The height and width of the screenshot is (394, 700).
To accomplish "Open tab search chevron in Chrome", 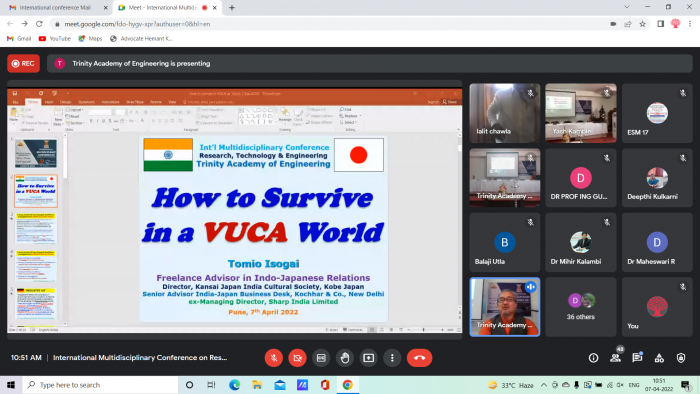I will [627, 7].
